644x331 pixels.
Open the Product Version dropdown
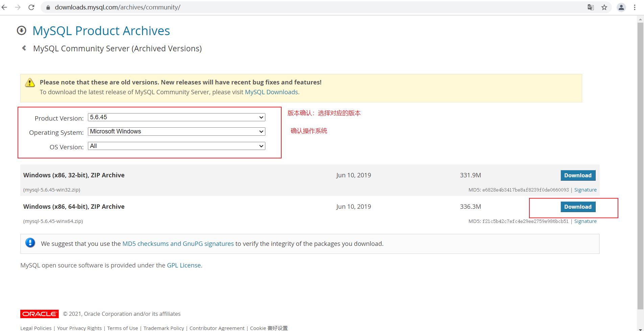[176, 117]
